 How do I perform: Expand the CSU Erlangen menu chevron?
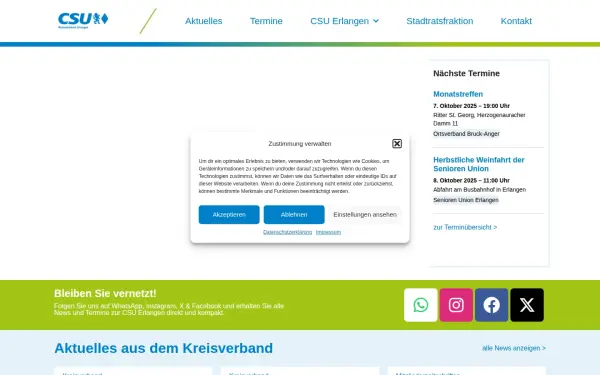[x=376, y=21]
